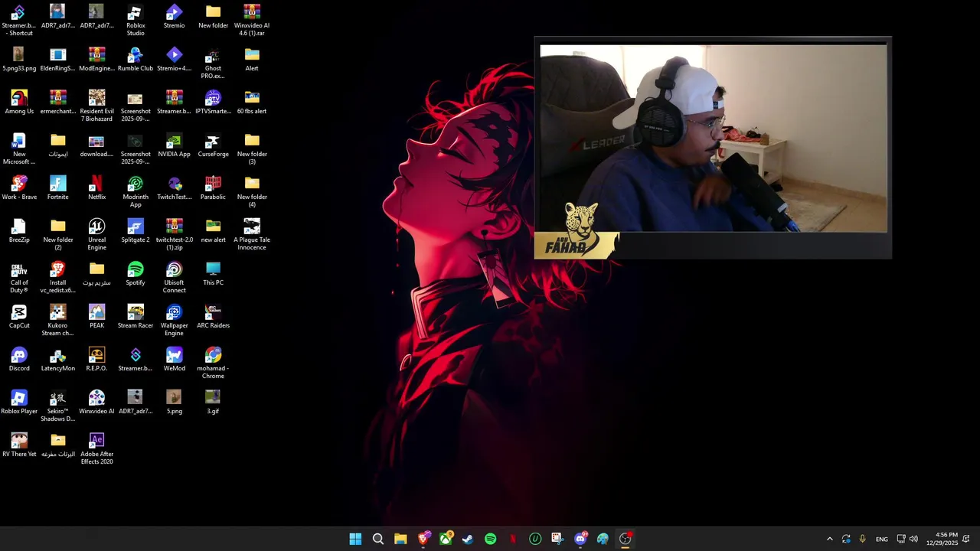Select the Work - Brave shortcut

tap(19, 188)
